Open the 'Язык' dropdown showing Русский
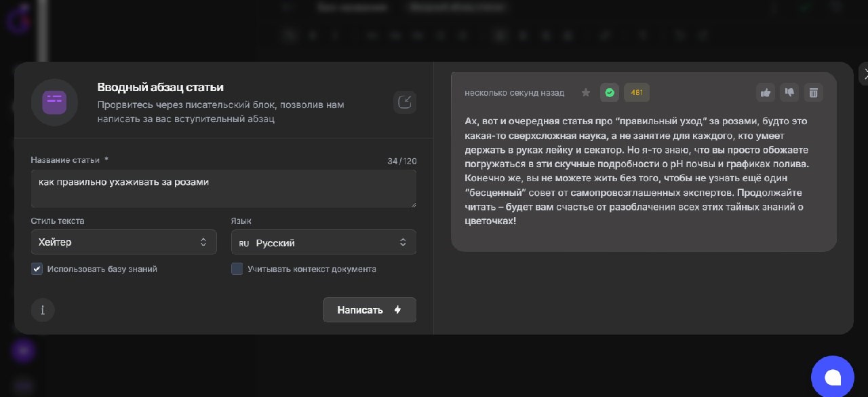 click(323, 242)
